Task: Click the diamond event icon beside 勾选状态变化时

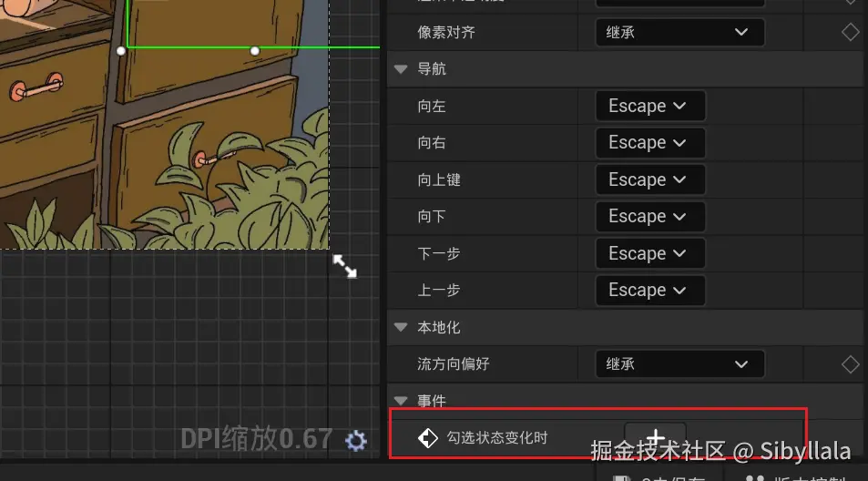Action: (427, 438)
